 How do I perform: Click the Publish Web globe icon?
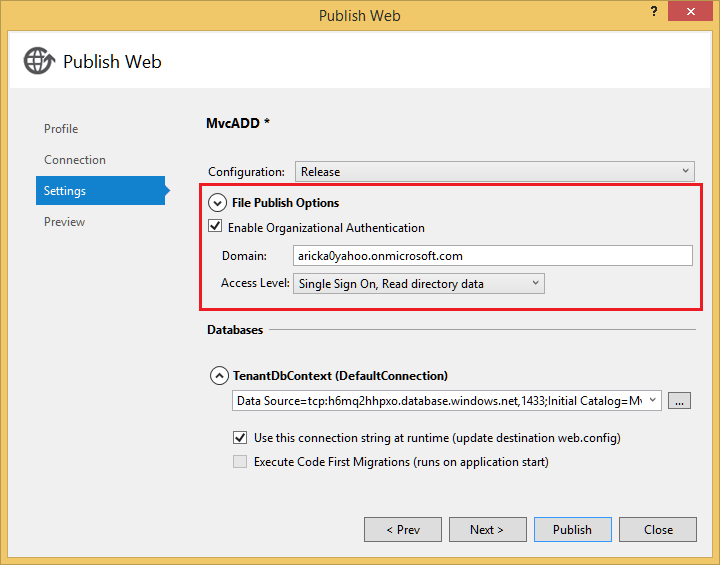pos(39,61)
